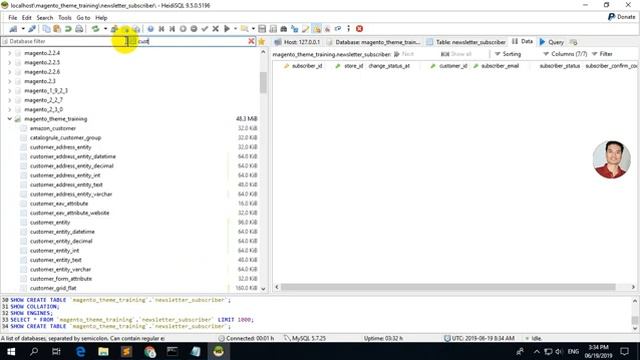Switch to the Data tab
The width and height of the screenshot is (640, 360).
point(522,42)
